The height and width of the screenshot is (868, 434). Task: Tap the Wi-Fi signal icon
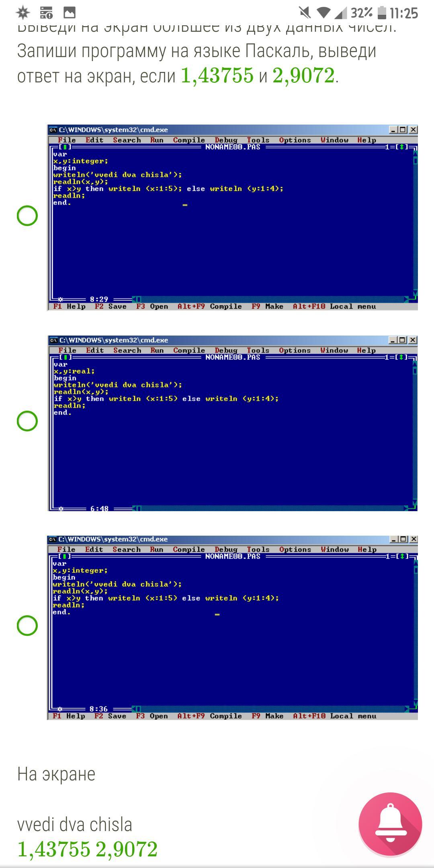pos(323,13)
